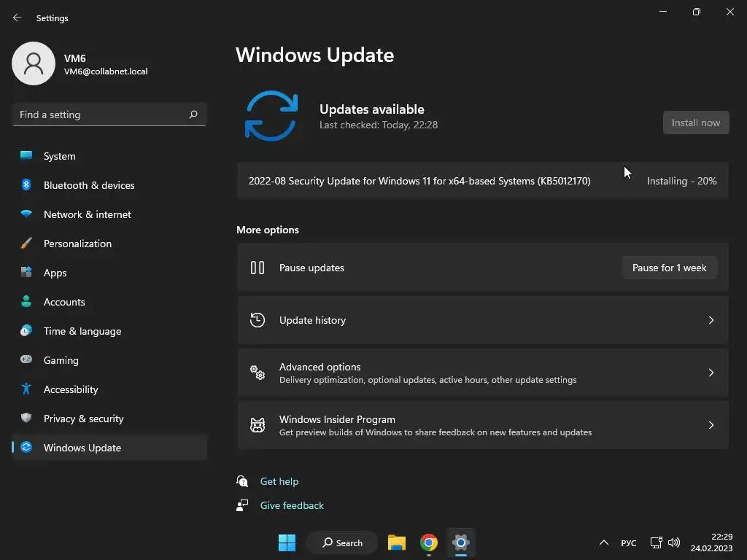Click the Network wifi icon
Image resolution: width=747 pixels, height=560 pixels.
click(26, 214)
